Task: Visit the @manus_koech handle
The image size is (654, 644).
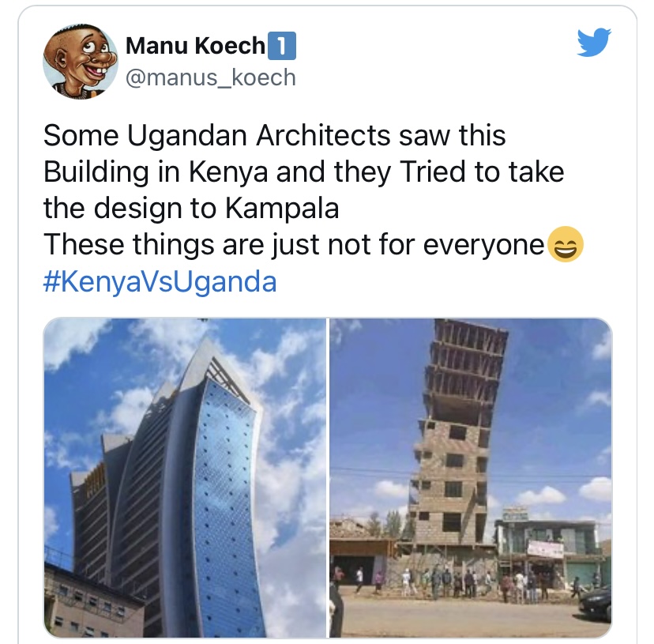Action: pos(211,77)
